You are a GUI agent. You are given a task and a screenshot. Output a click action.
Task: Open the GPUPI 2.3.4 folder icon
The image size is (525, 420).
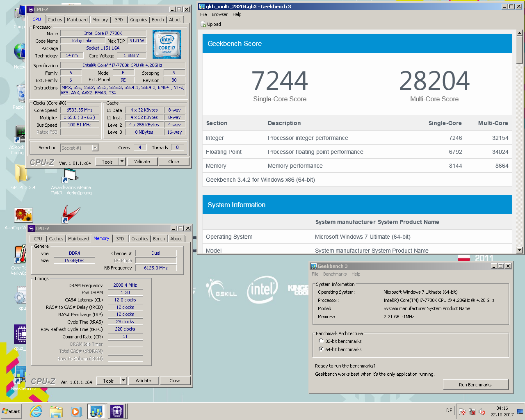point(22,173)
